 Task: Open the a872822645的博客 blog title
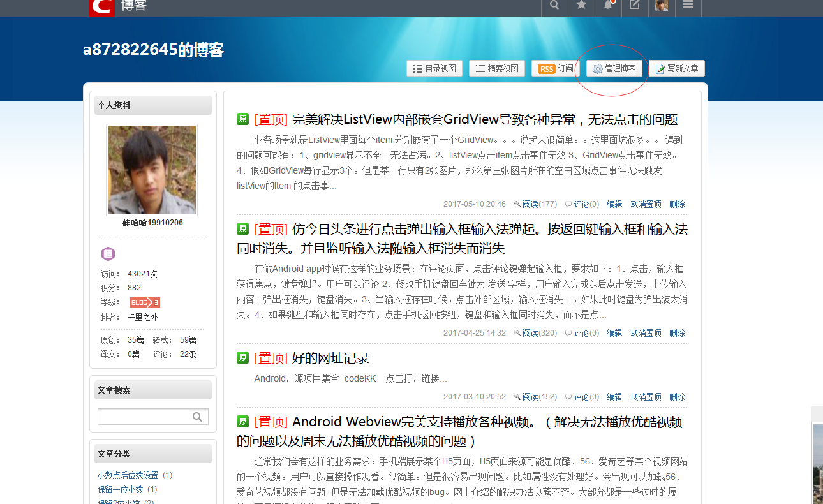[x=153, y=50]
